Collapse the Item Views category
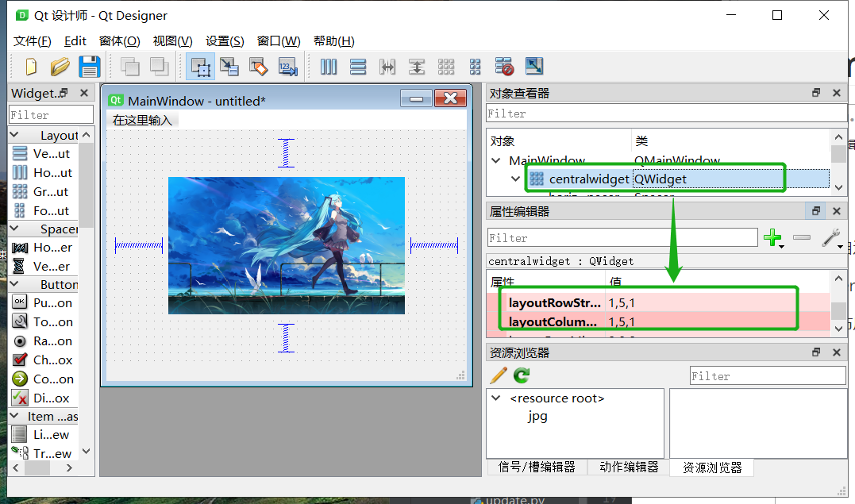The image size is (855, 504). 14,416
